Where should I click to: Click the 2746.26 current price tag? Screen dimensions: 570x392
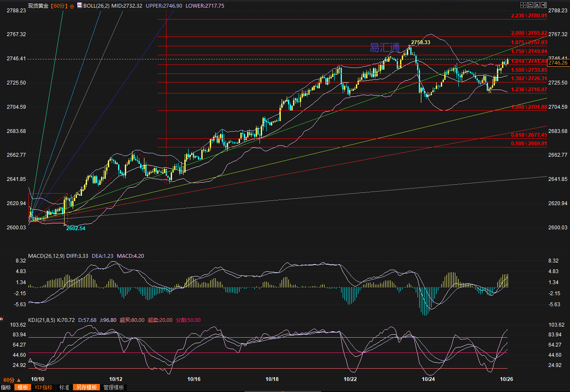click(x=558, y=63)
